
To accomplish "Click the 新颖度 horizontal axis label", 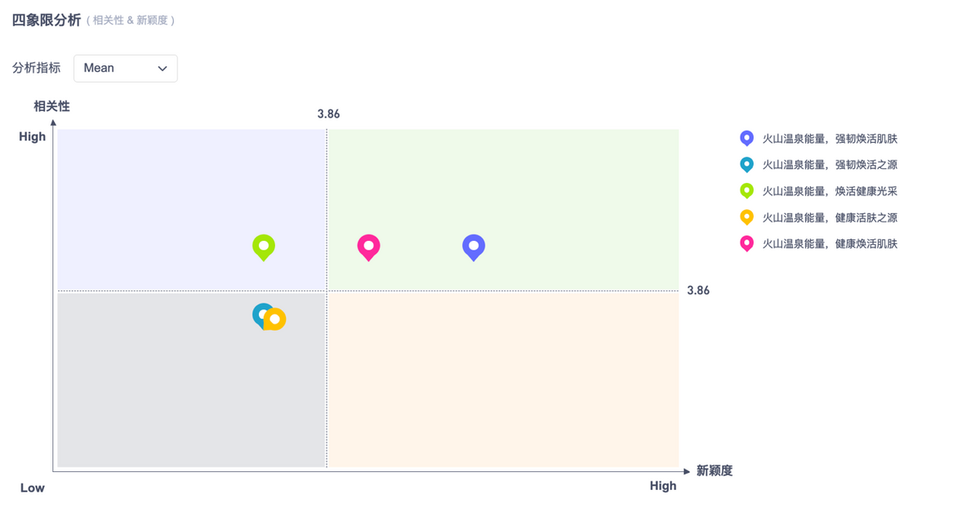I will point(714,470).
